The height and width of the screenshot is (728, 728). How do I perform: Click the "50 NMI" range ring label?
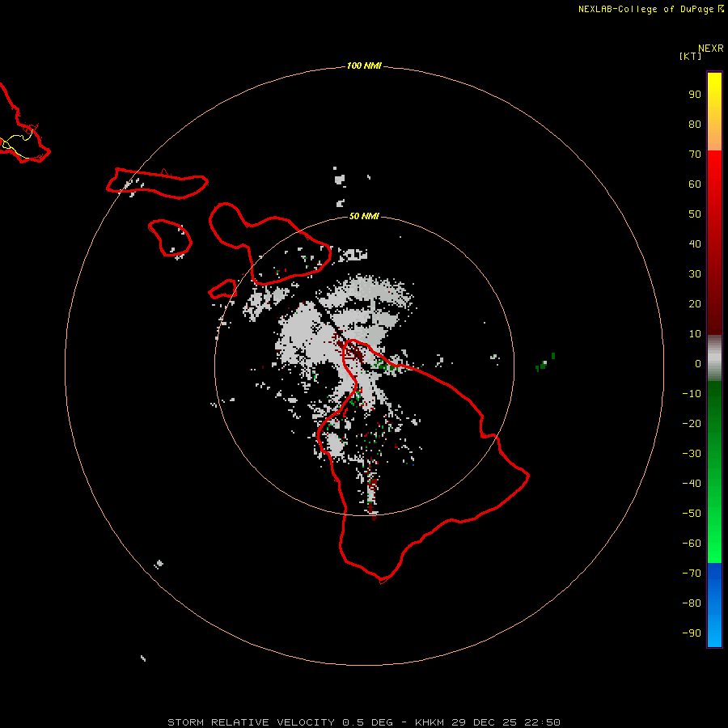[x=364, y=216]
